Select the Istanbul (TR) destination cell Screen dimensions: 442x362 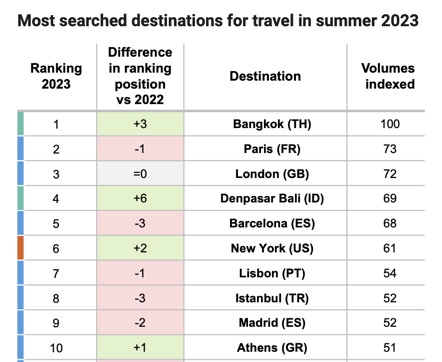click(265, 298)
